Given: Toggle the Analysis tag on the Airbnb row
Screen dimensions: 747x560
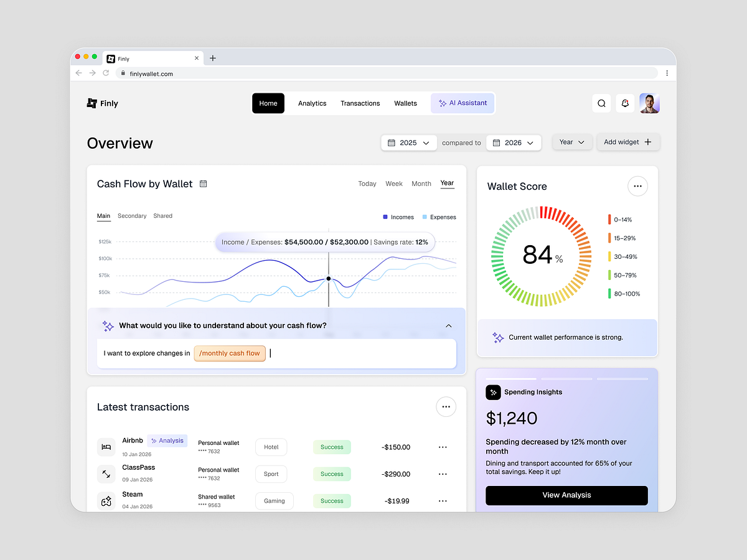Looking at the screenshot, I should pyautogui.click(x=167, y=440).
